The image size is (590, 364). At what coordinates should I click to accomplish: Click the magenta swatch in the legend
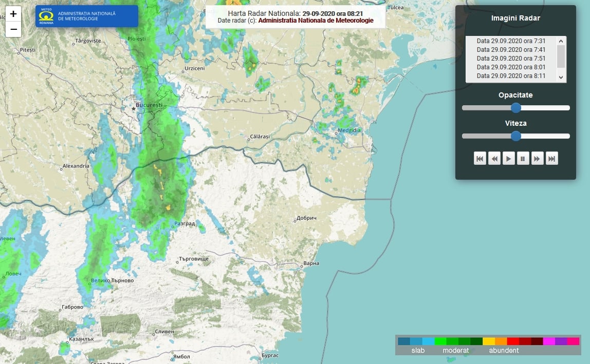click(x=549, y=341)
